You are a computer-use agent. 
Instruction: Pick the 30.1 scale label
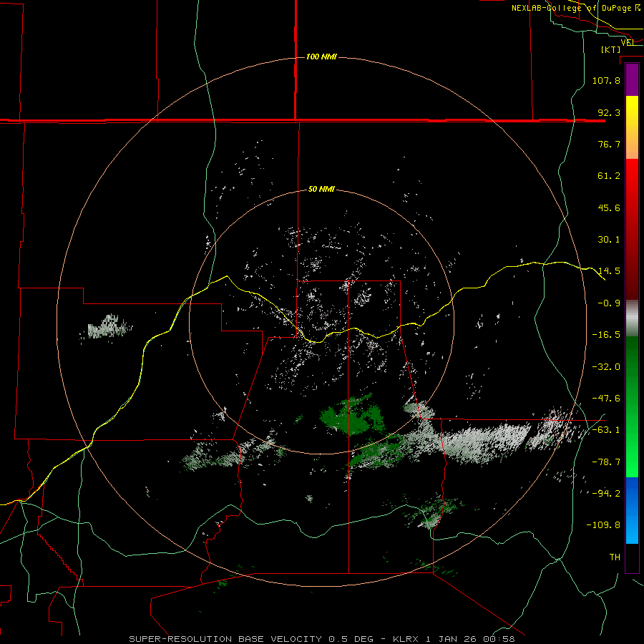(609, 240)
